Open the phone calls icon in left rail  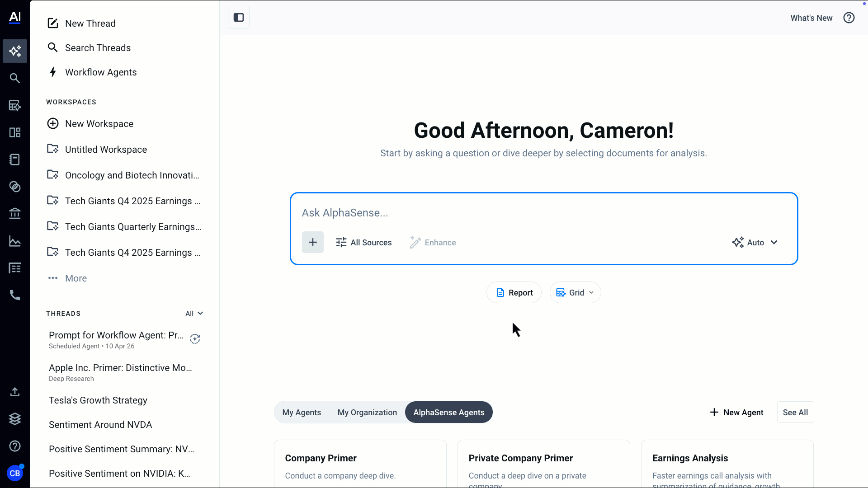(x=15, y=295)
